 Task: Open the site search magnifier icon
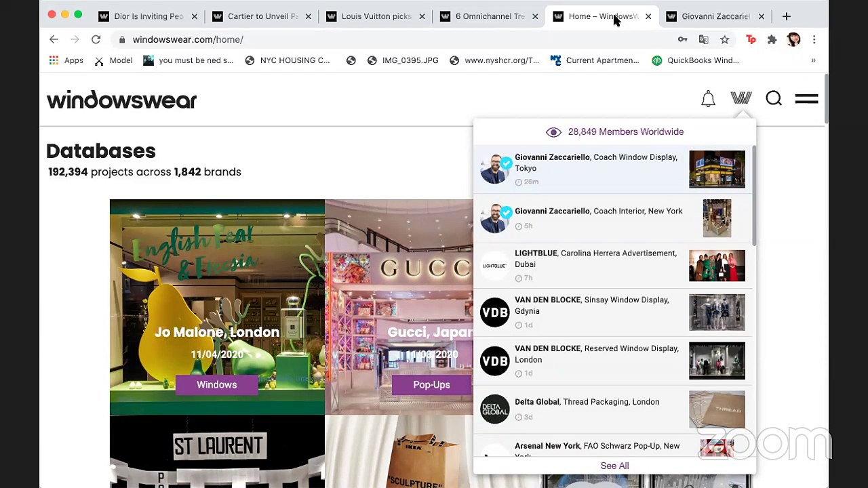click(774, 99)
